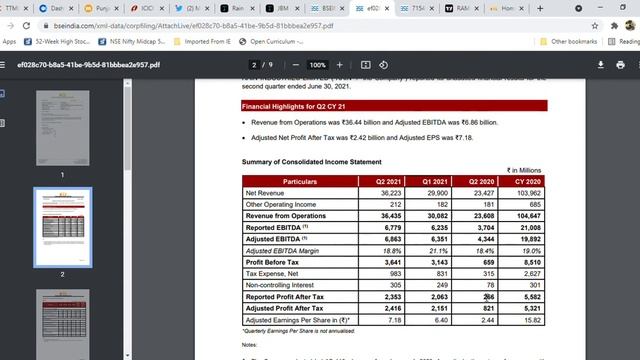Open the Chrome profile avatar
Screen dimensions: 640x360
630,25
